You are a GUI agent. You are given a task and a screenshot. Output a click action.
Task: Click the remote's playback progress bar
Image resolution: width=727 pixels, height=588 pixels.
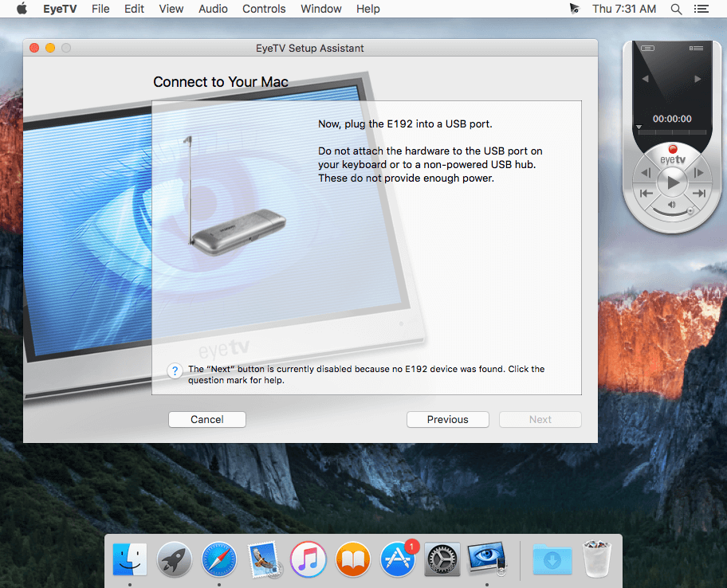pyautogui.click(x=672, y=131)
